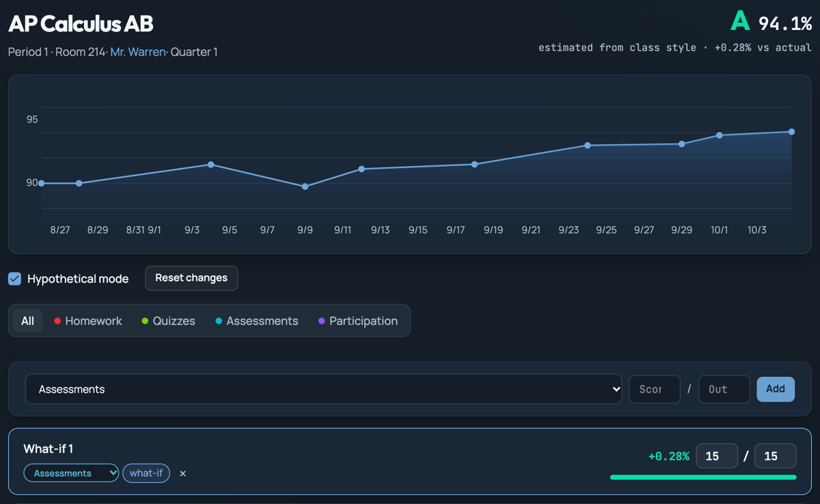Uncheck the Hypothetical mode checkbox
Image resolution: width=820 pixels, height=504 pixels.
tap(14, 279)
